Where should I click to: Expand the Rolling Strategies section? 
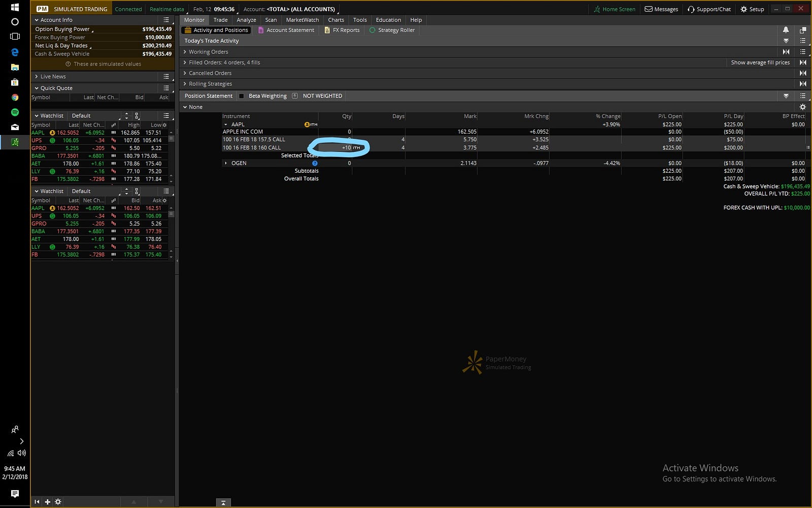[185, 84]
